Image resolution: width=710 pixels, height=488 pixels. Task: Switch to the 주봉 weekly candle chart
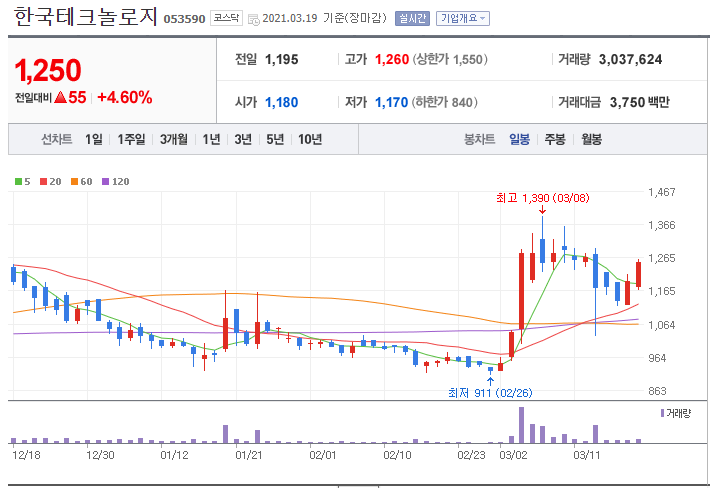[x=555, y=139]
